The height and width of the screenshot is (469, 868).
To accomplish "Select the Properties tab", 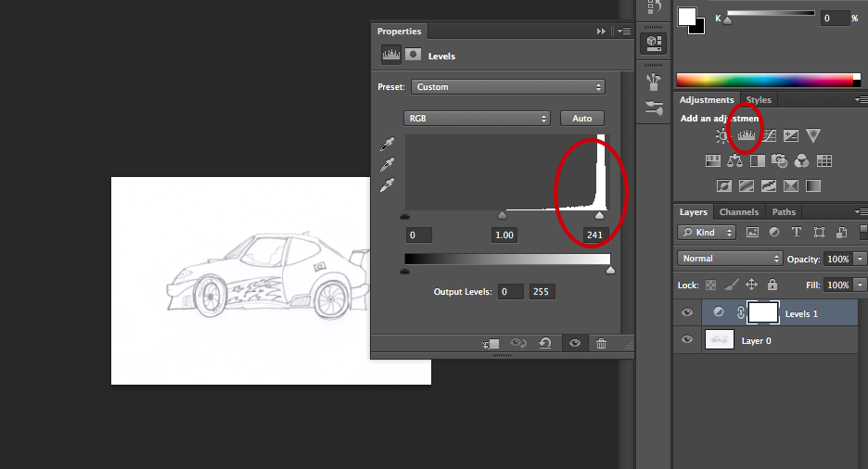I will 399,31.
